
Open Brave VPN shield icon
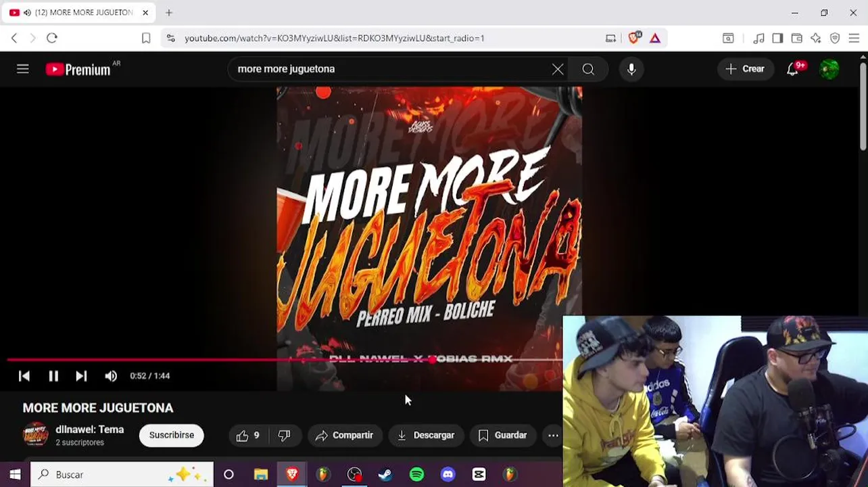click(x=835, y=38)
